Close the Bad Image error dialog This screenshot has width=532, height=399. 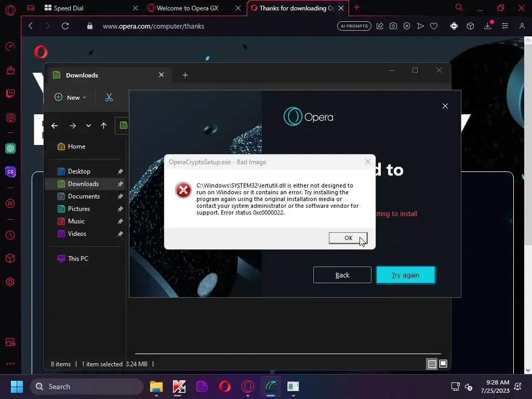coord(368,162)
